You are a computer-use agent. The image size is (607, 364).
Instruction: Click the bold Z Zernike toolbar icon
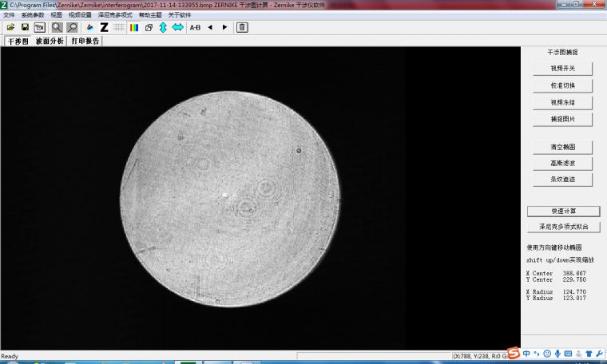tap(104, 27)
